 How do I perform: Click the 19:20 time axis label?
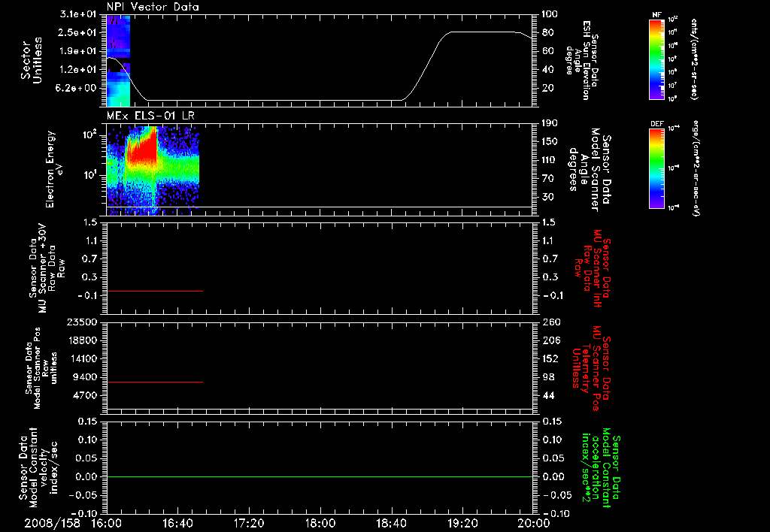462,523
